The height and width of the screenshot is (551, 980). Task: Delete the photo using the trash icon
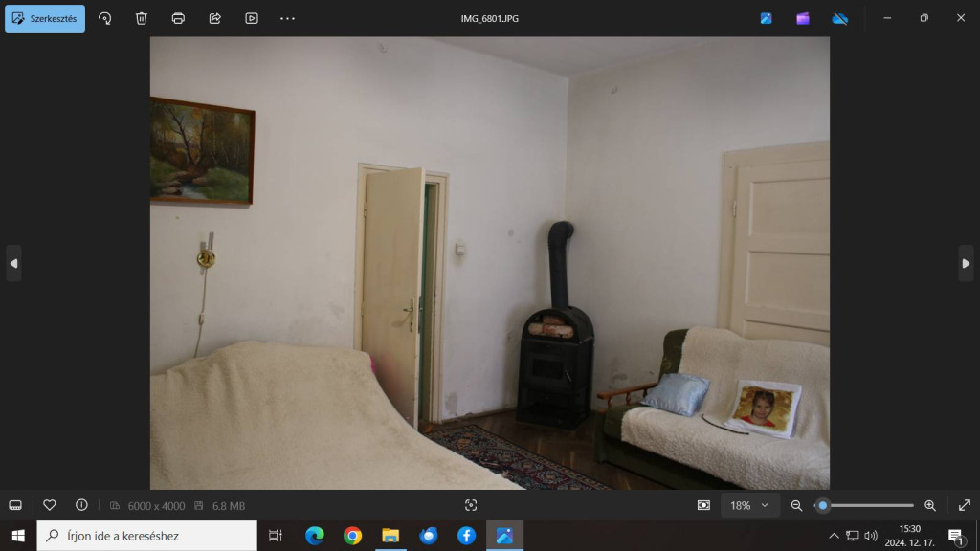(142, 18)
